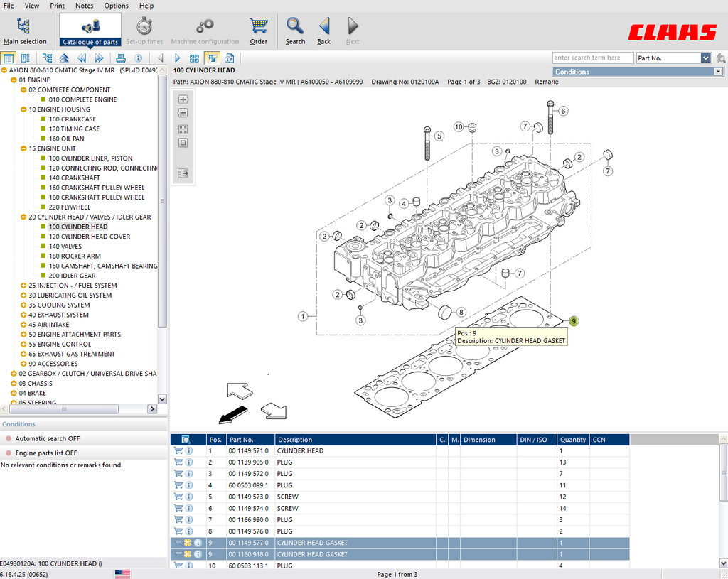This screenshot has width=728, height=579.
Task: Add SCREW 00 1149 573 0 to cart
Action: point(178,497)
